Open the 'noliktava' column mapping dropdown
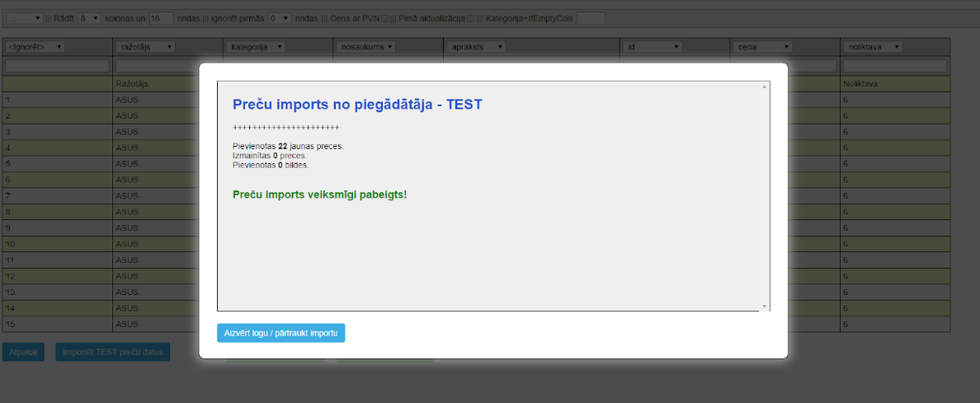 point(872,47)
